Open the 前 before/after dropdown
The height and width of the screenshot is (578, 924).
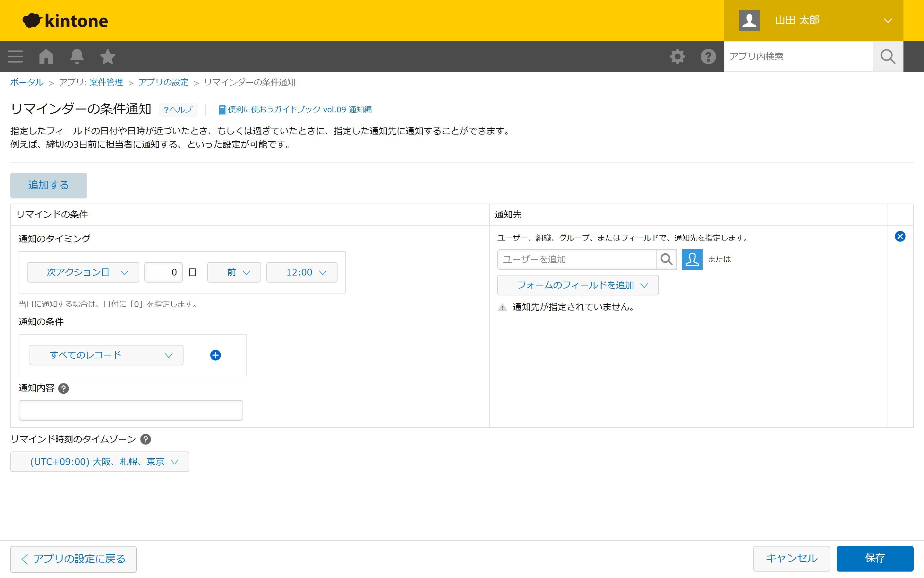[234, 272]
